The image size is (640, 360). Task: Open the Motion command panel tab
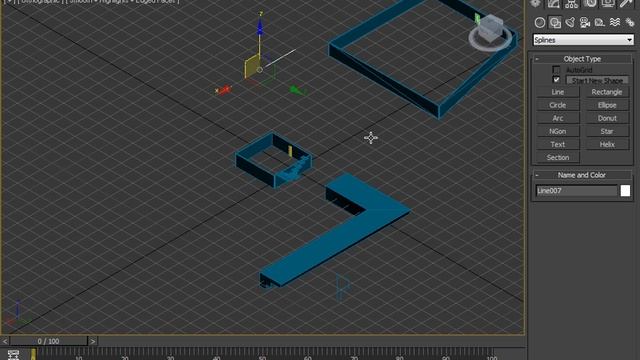click(x=590, y=3)
